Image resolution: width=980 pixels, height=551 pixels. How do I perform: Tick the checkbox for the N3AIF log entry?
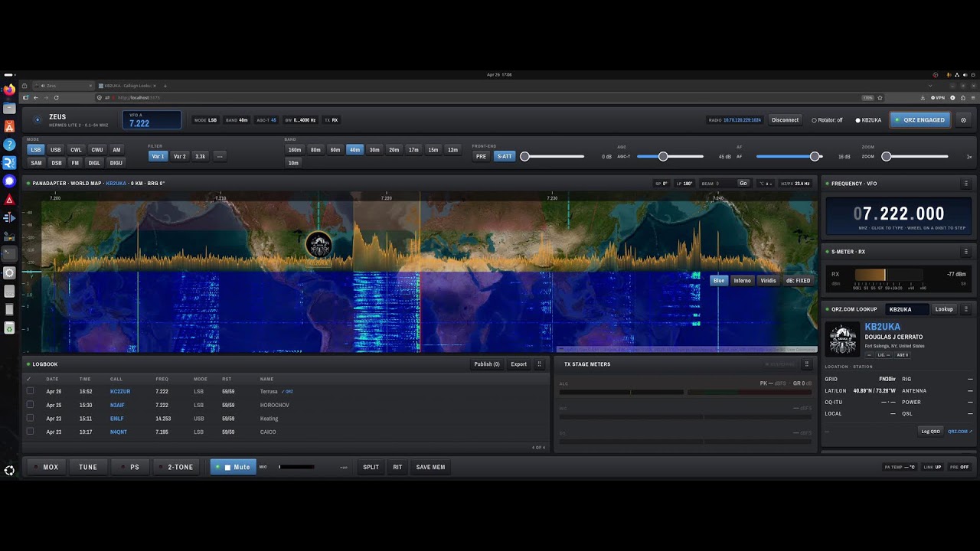coord(30,405)
